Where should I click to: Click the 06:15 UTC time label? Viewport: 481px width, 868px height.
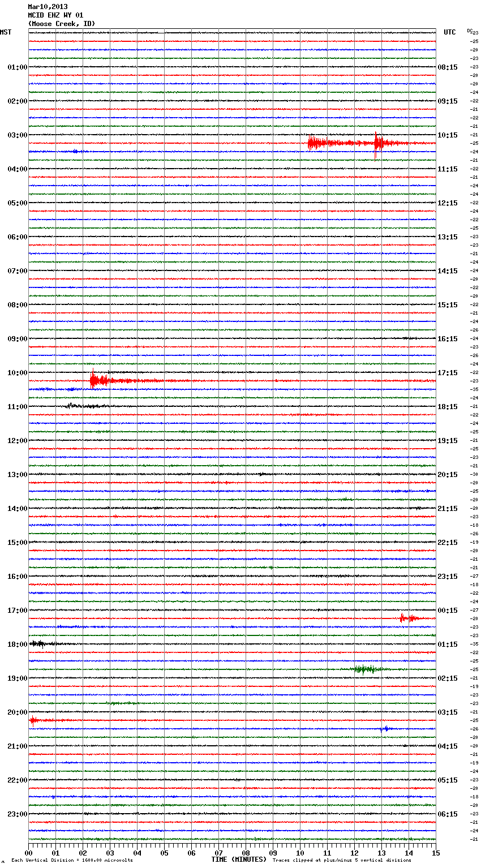(x=448, y=814)
